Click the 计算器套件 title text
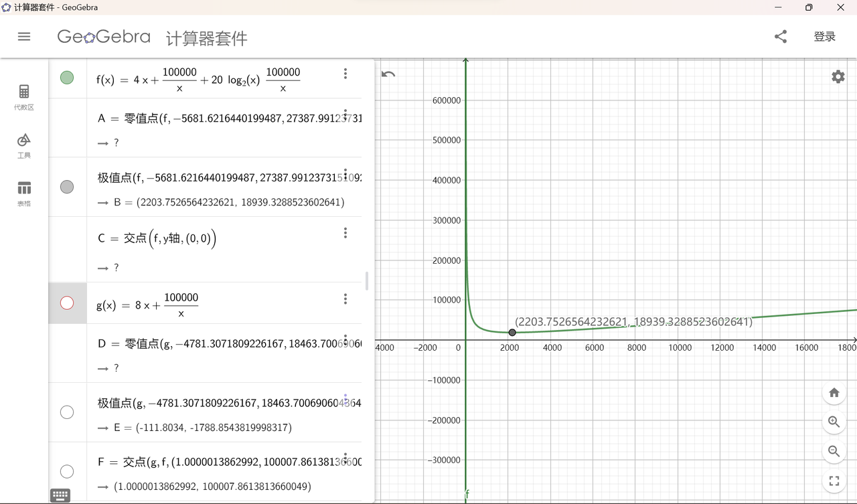The image size is (857, 504). tap(207, 38)
